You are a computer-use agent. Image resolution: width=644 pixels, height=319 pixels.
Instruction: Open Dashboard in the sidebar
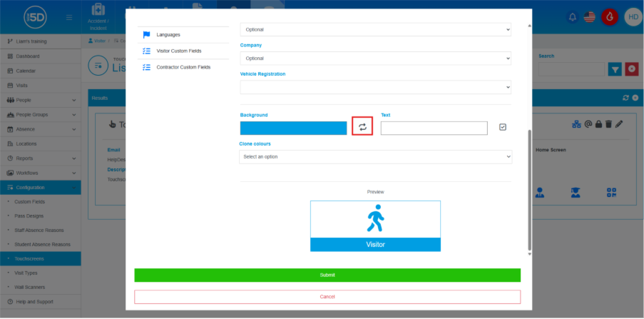[40, 56]
